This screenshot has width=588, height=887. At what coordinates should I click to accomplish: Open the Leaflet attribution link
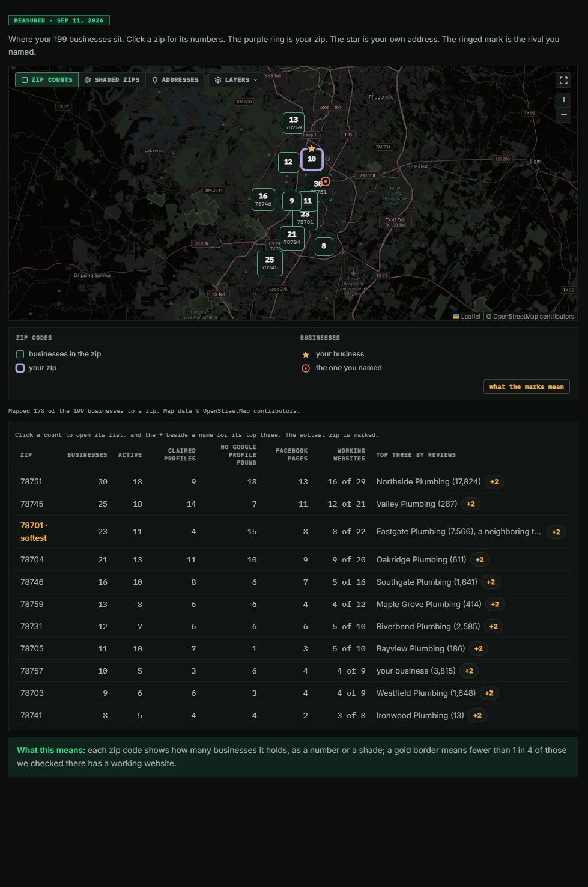tap(467, 317)
